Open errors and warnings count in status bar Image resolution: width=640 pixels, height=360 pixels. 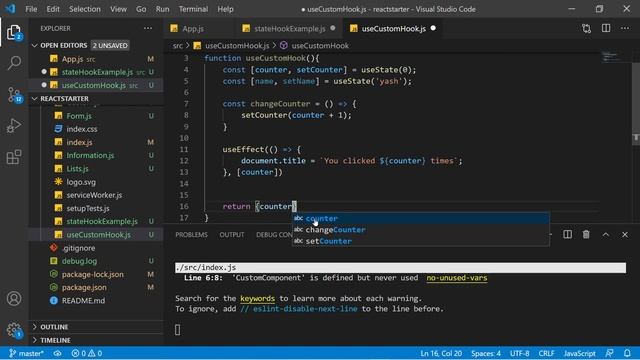point(87,353)
